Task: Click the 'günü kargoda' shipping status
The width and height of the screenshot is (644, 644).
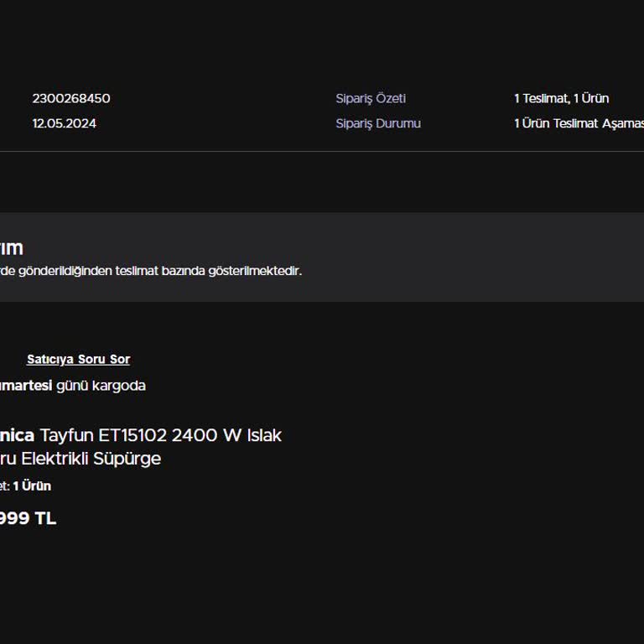Action: point(101,386)
